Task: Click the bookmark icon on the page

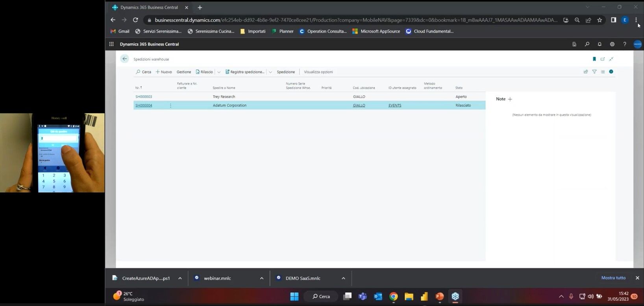Action: [594, 59]
